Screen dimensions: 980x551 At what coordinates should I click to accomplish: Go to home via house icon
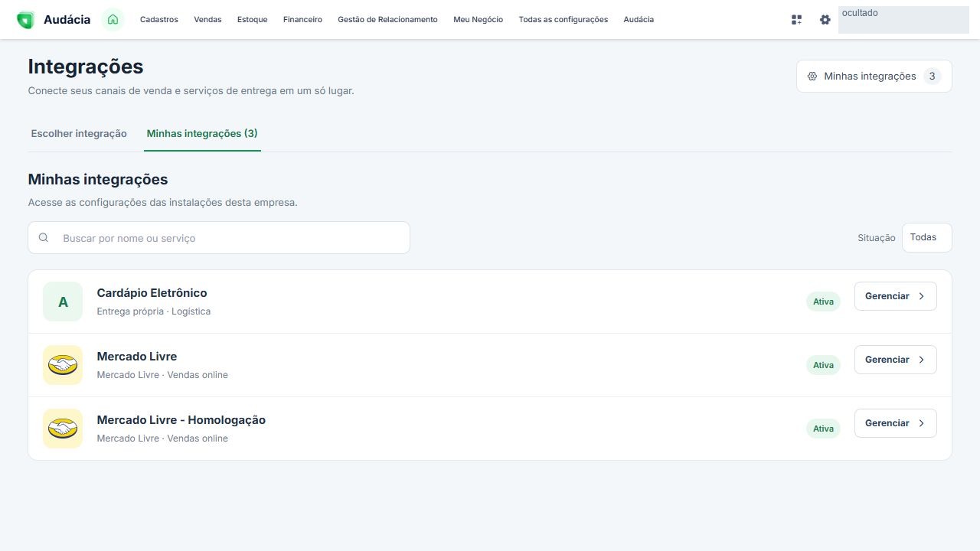coord(113,20)
